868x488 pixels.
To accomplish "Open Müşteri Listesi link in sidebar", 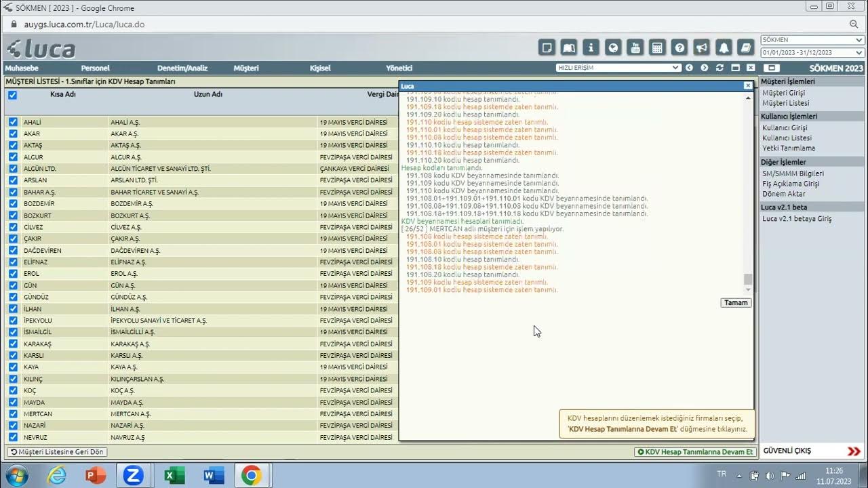I will coord(785,103).
